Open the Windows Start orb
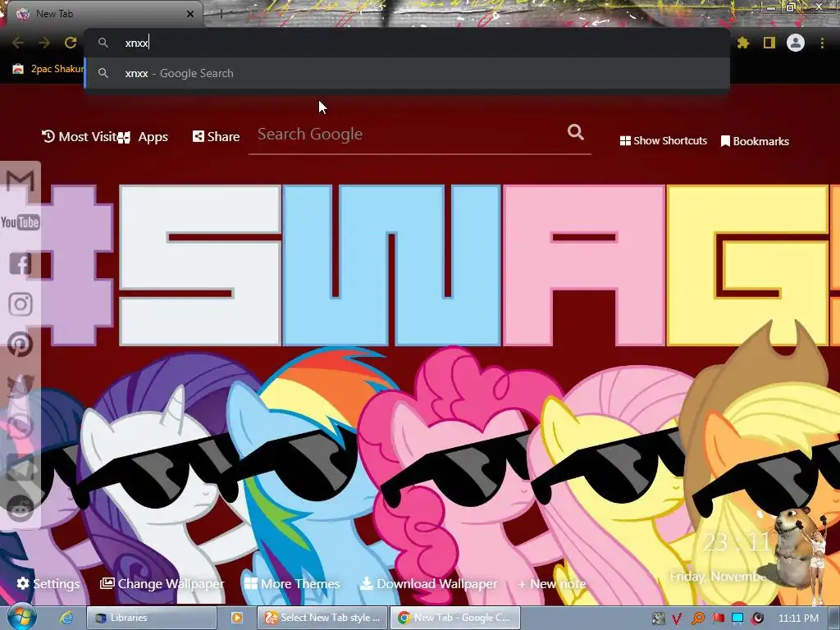The width and height of the screenshot is (840, 630). (x=21, y=618)
